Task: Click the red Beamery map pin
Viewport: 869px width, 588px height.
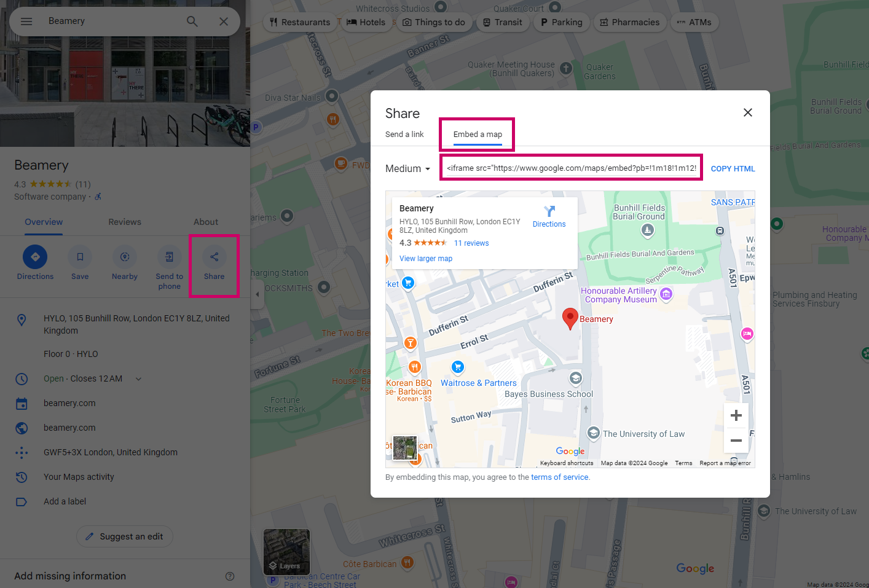Action: pyautogui.click(x=570, y=318)
